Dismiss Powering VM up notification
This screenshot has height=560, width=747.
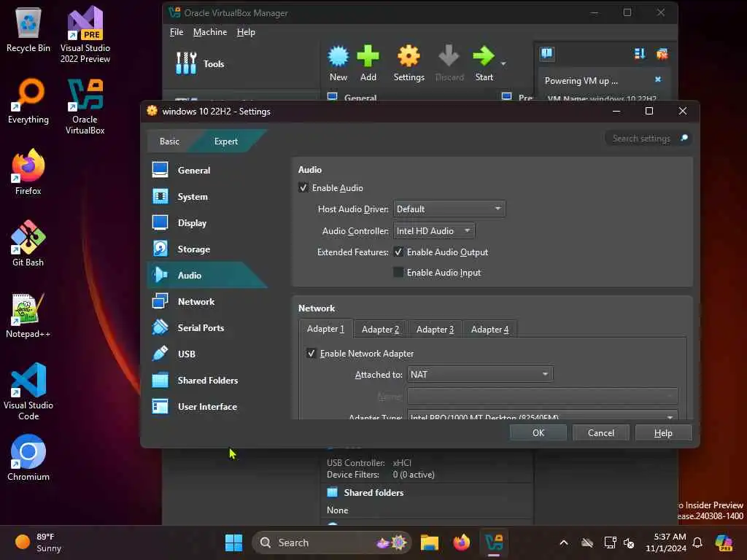[x=658, y=79]
